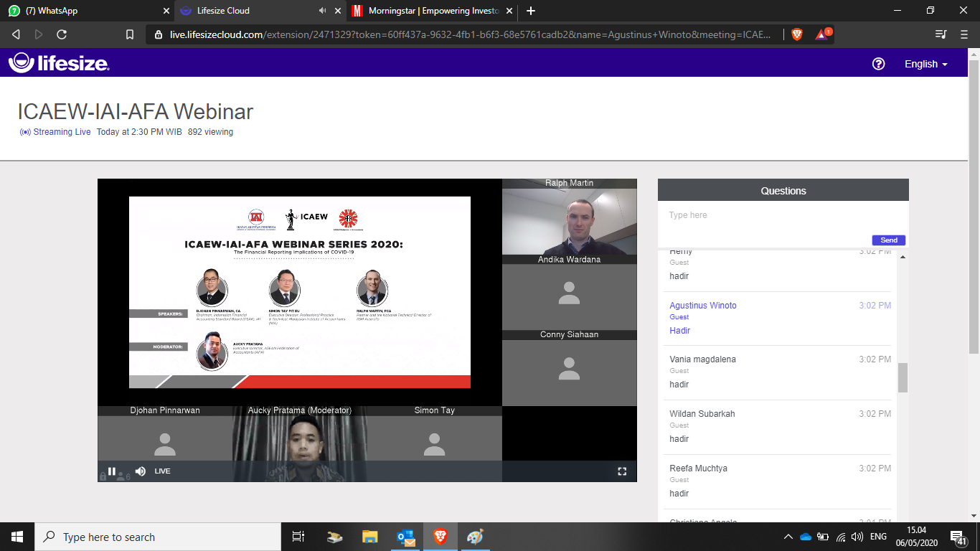Click the Lifesize logo

[59, 63]
